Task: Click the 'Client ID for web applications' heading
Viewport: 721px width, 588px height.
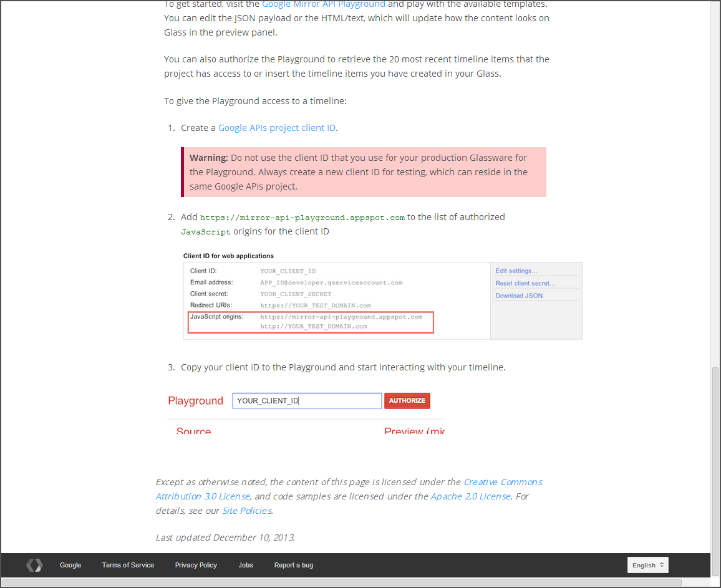Action: pyautogui.click(x=228, y=256)
